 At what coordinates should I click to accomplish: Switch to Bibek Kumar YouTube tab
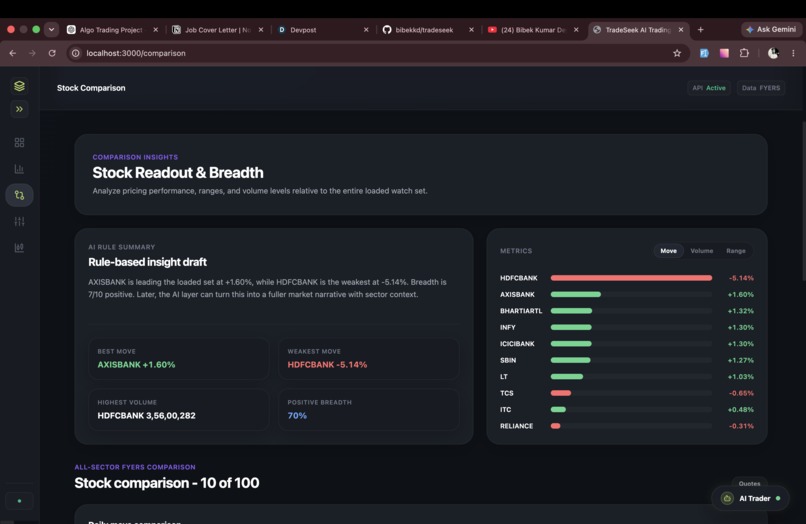[534, 30]
